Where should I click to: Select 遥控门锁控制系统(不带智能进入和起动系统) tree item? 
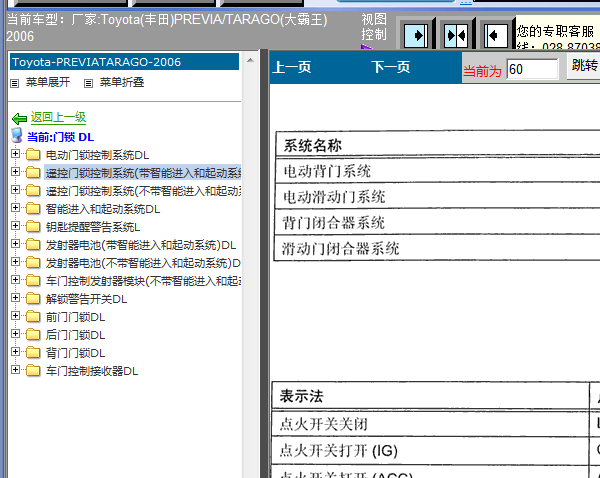(x=143, y=191)
